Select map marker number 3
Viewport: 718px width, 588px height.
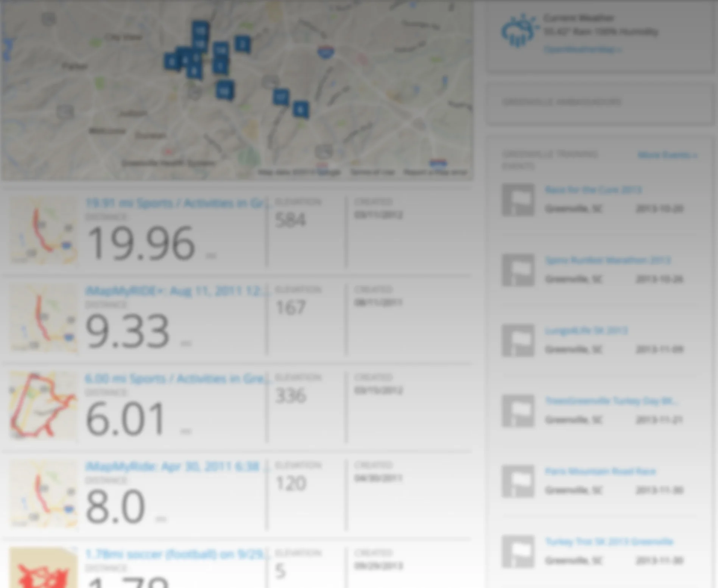click(x=243, y=44)
